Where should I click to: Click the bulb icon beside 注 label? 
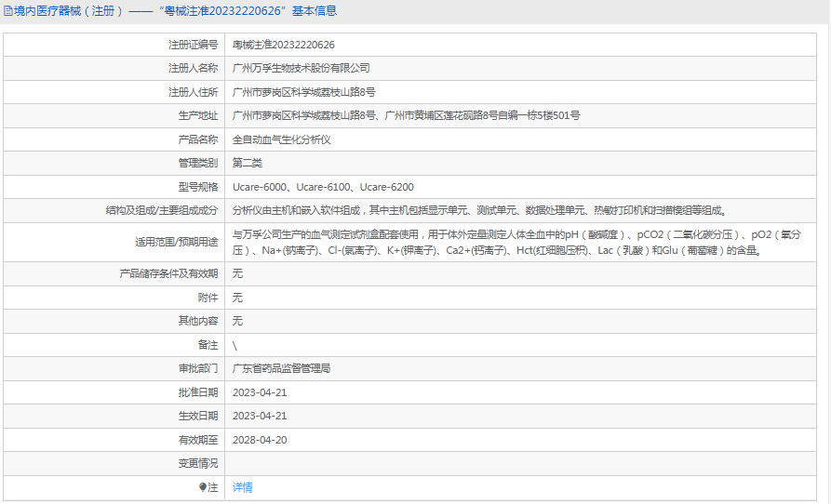pos(203,487)
